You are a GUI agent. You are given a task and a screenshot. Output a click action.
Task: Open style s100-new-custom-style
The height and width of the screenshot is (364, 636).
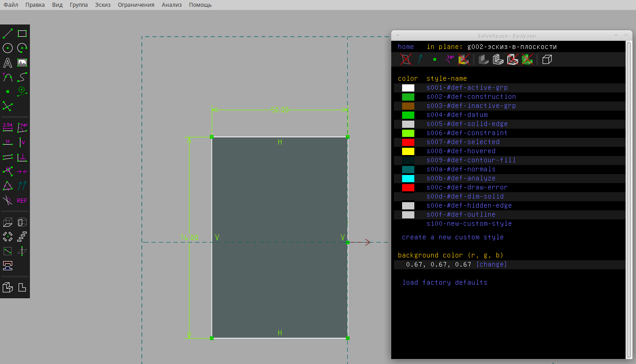[x=469, y=223]
